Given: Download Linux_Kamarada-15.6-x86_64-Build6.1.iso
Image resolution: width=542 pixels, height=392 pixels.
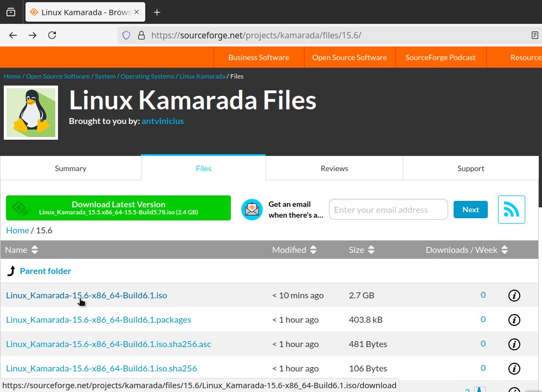Looking at the screenshot, I should pos(86,296).
